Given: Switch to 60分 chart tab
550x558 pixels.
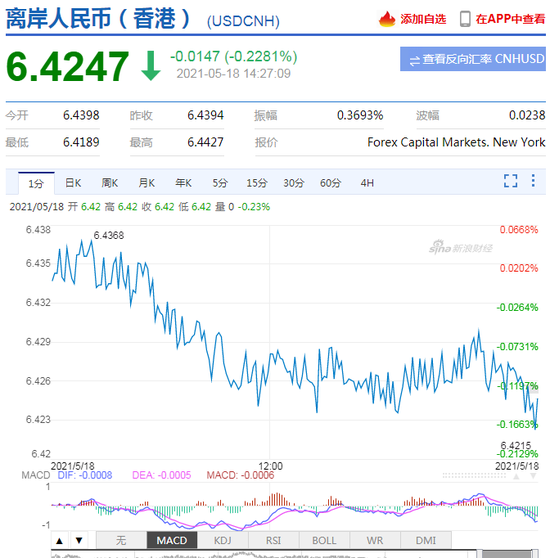Looking at the screenshot, I should point(330,183).
